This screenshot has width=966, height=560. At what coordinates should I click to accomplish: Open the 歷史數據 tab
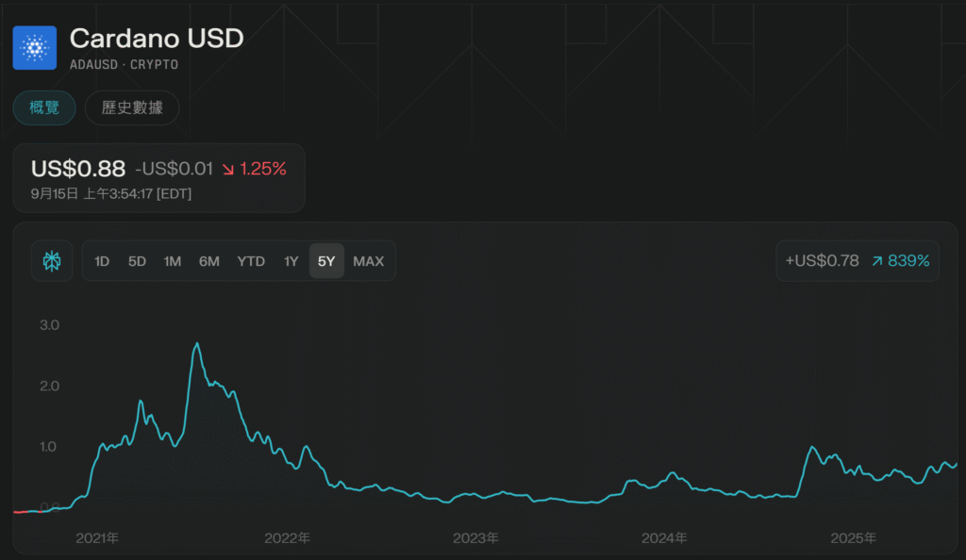pyautogui.click(x=132, y=107)
